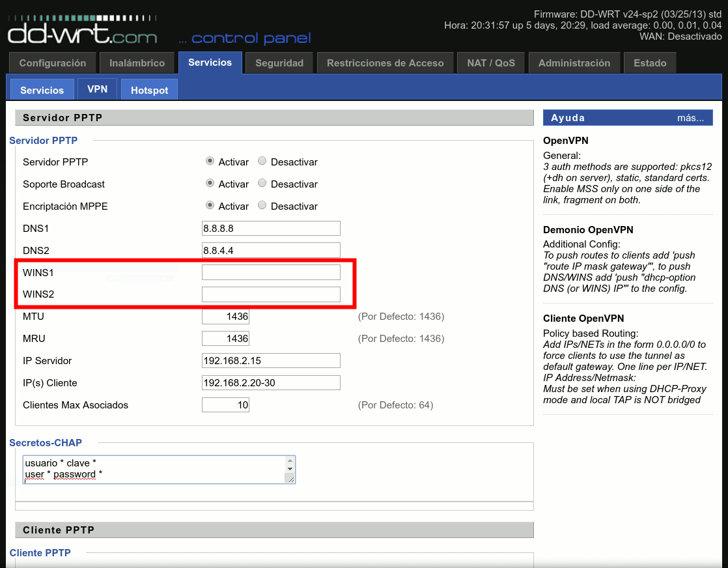Switch to the Administración tab
This screenshot has height=568, width=728.
click(574, 63)
